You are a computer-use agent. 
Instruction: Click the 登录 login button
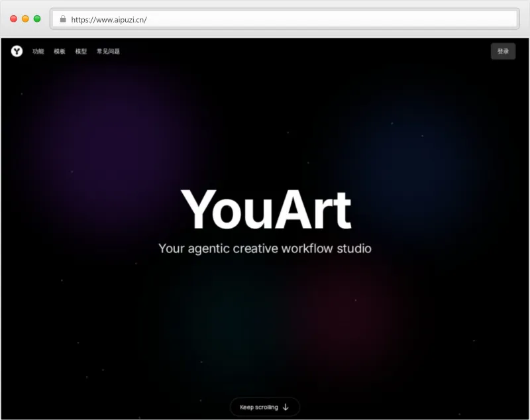[x=503, y=51]
